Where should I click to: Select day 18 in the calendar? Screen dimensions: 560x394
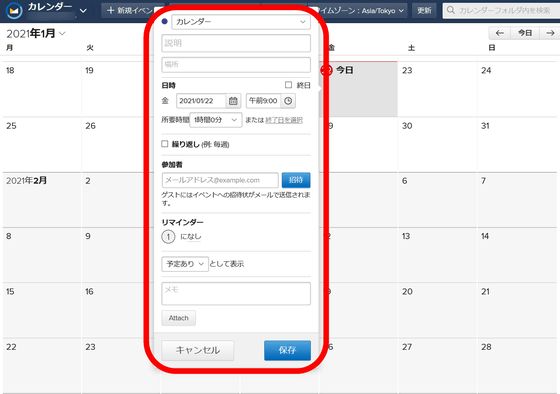coord(42,89)
